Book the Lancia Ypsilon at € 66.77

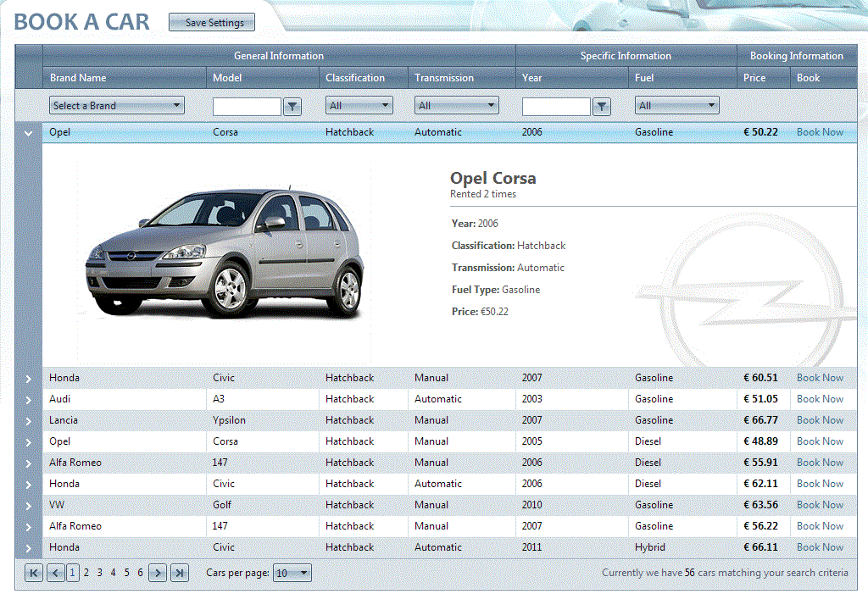coord(820,420)
